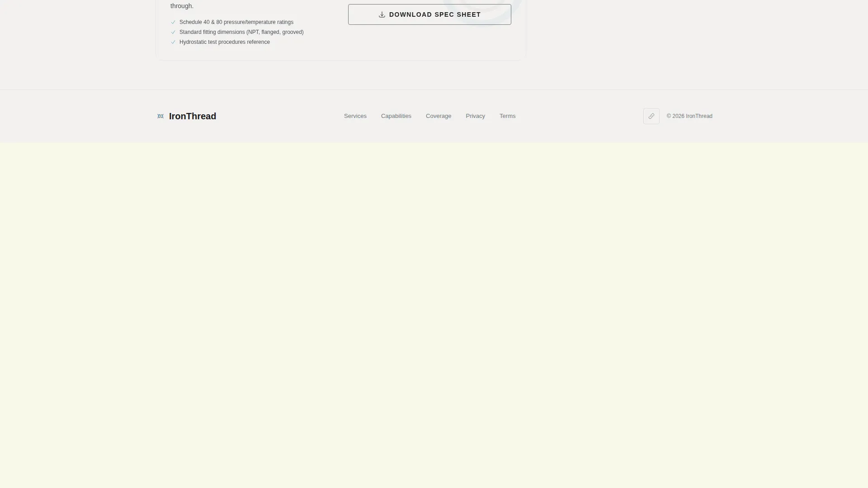Open the Capabilities footer link
Viewport: 868px width, 488px height.
pyautogui.click(x=396, y=116)
